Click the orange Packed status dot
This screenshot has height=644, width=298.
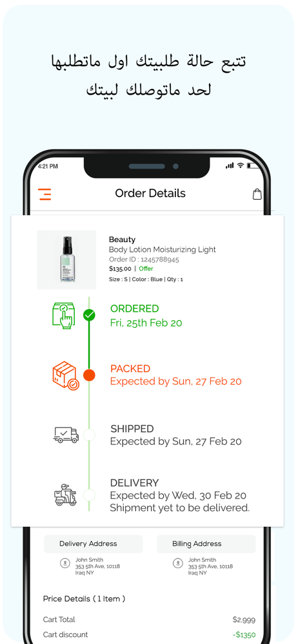tap(89, 375)
